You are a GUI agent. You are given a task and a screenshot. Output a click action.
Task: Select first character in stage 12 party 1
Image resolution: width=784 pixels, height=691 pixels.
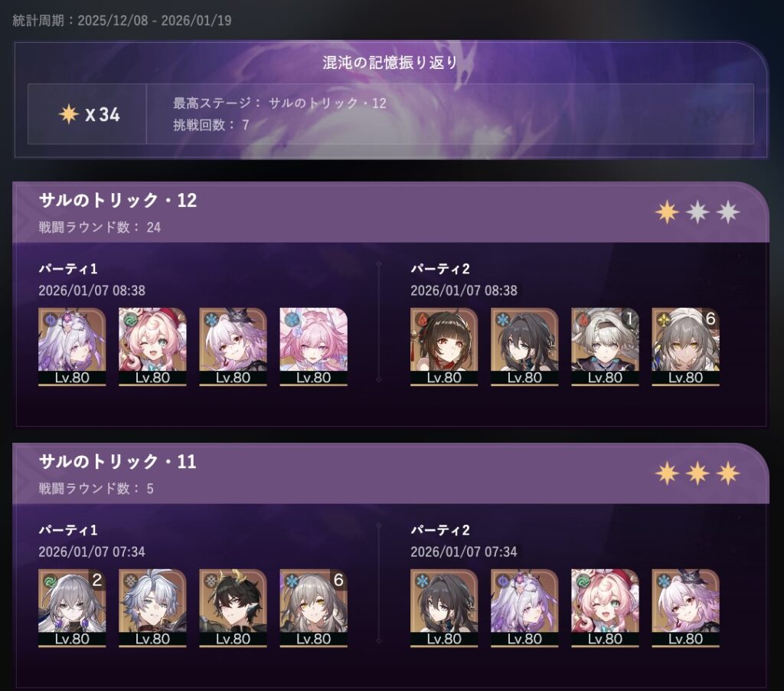coord(72,347)
